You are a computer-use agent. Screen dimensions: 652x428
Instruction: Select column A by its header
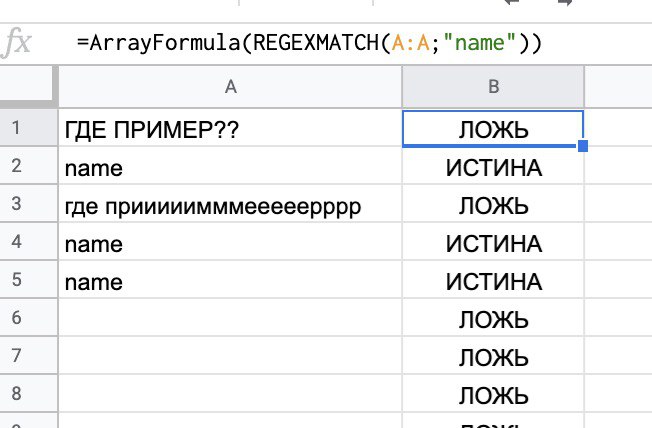click(229, 87)
